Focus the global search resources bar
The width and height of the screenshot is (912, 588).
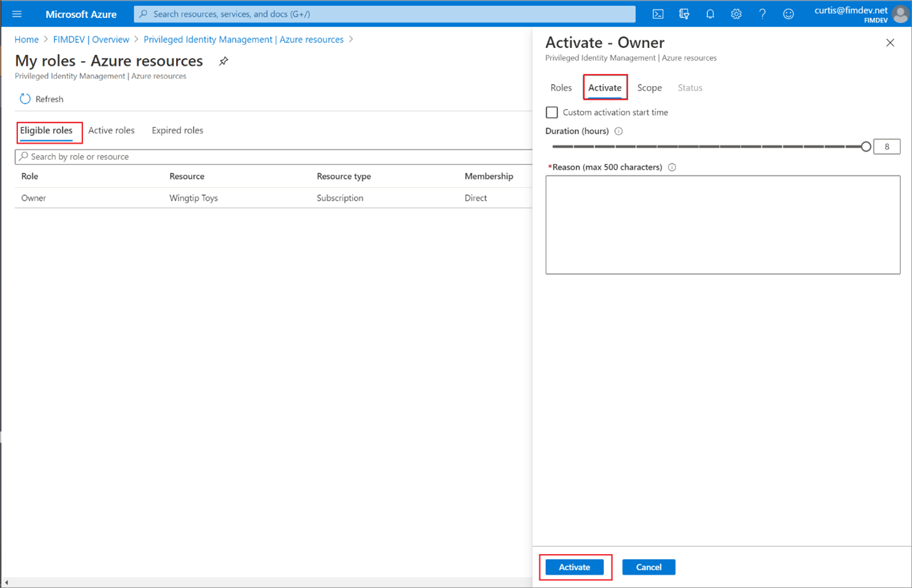coord(385,14)
